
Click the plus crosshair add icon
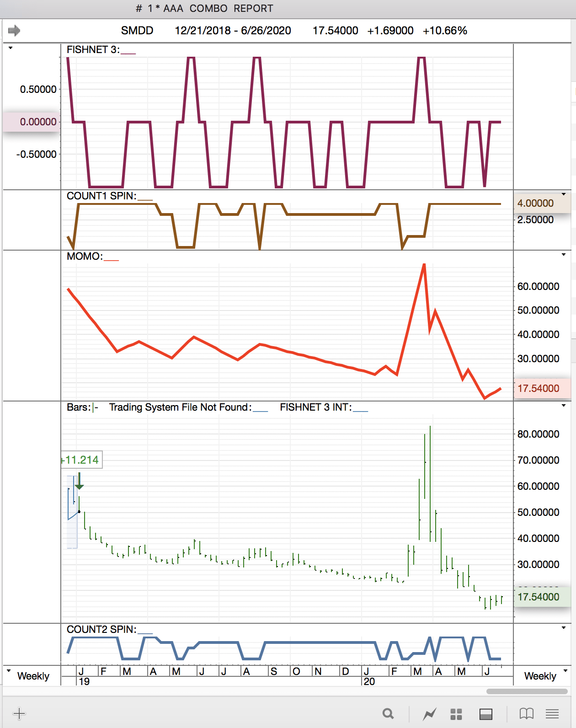tap(19, 713)
